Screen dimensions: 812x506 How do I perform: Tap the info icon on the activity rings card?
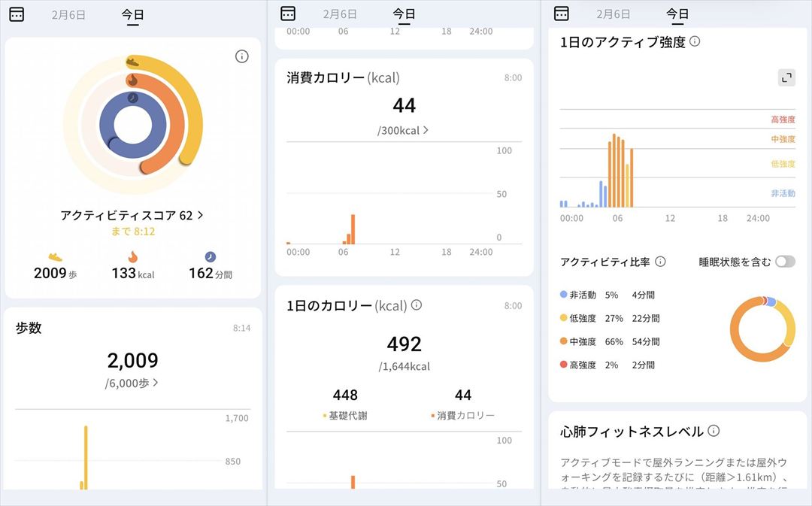(x=241, y=56)
